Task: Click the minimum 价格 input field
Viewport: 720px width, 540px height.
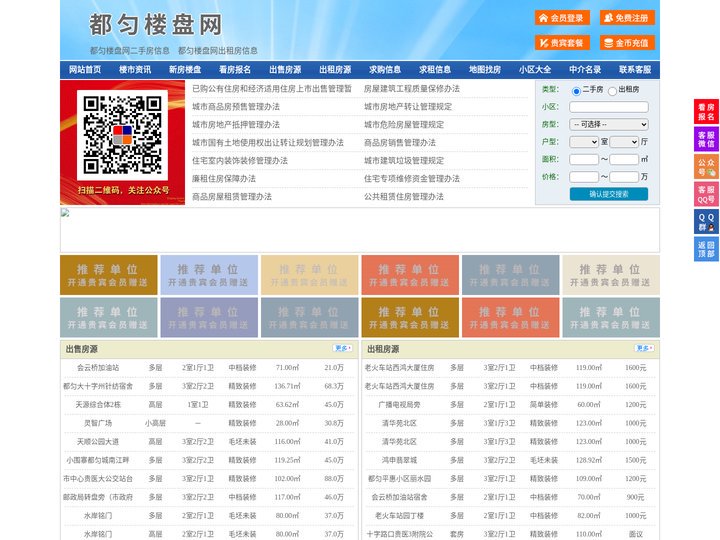Action: click(x=584, y=177)
